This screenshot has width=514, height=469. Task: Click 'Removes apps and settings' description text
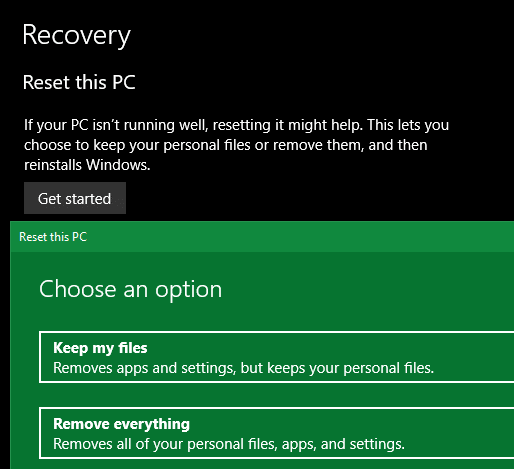[x=243, y=368]
